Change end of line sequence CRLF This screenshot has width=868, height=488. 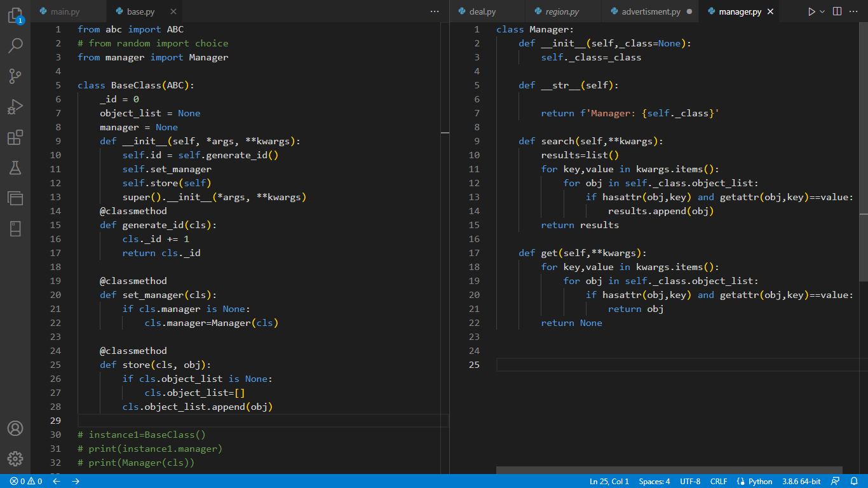[x=719, y=481]
